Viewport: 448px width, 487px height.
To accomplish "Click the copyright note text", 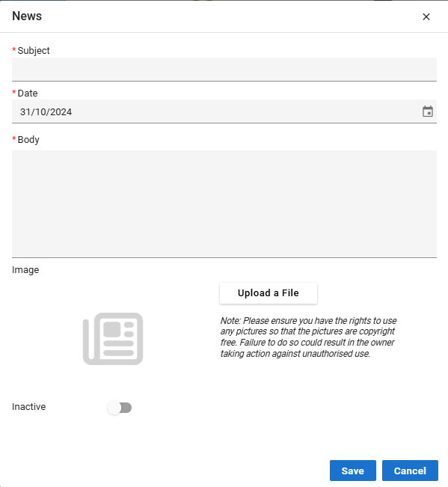I will (x=309, y=337).
